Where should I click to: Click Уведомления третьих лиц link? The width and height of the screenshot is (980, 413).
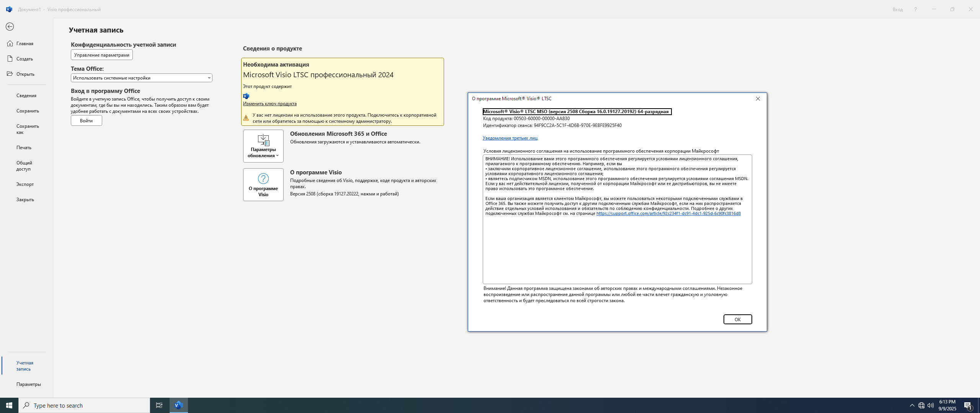[x=510, y=138]
